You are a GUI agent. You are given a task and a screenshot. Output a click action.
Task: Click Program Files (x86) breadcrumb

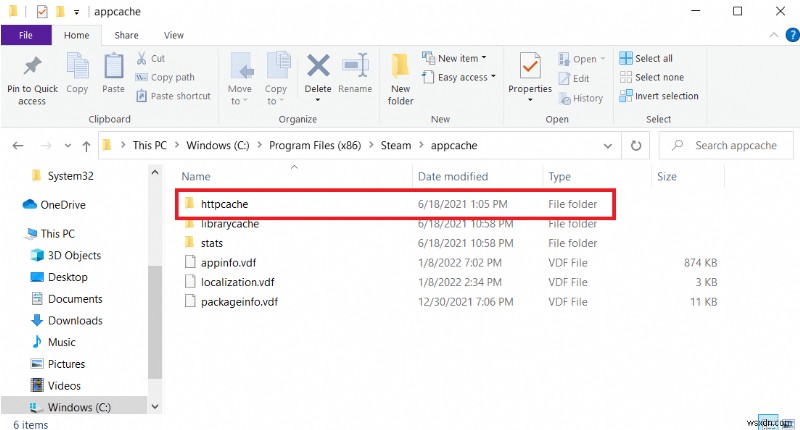click(x=315, y=145)
